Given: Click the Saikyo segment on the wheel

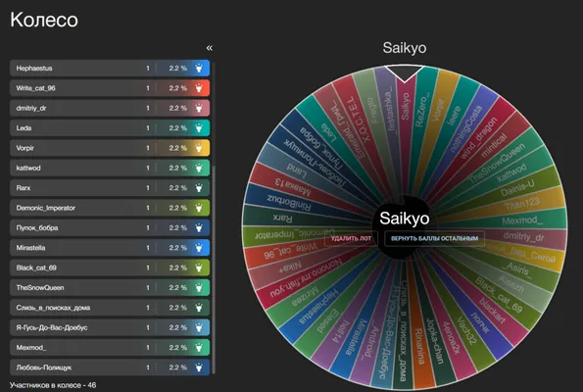Looking at the screenshot, I should pos(406,107).
